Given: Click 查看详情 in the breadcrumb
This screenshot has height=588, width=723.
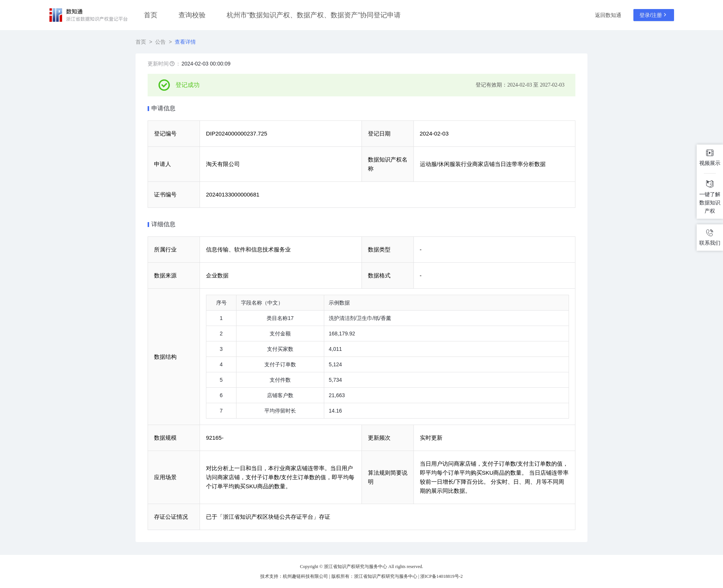Looking at the screenshot, I should (x=185, y=42).
